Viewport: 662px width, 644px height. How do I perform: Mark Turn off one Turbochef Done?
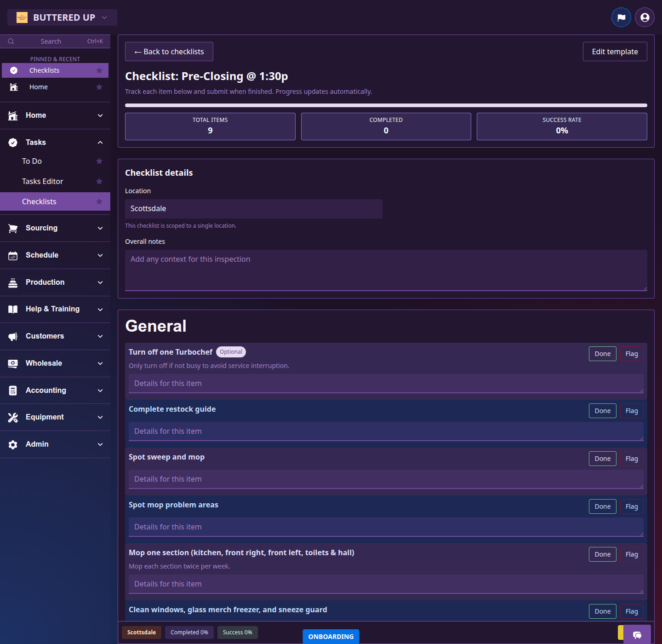[603, 354]
